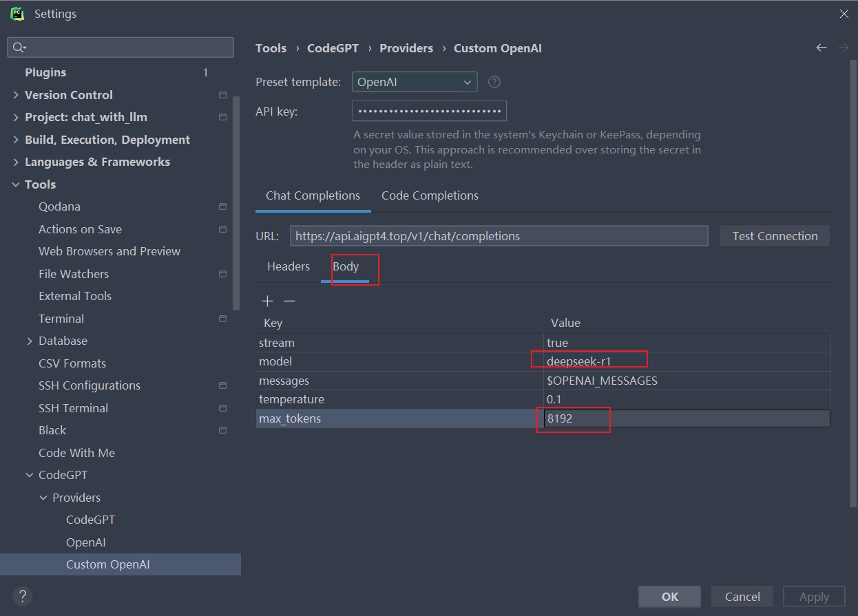The image size is (858, 616).
Task: Select Plugins in the settings tree
Action: (45, 72)
